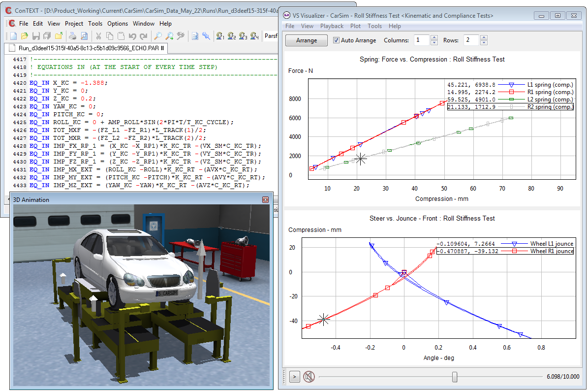588x391 pixels.
Task: Click the Spring Force vs. Compression plot title
Action: click(432, 59)
